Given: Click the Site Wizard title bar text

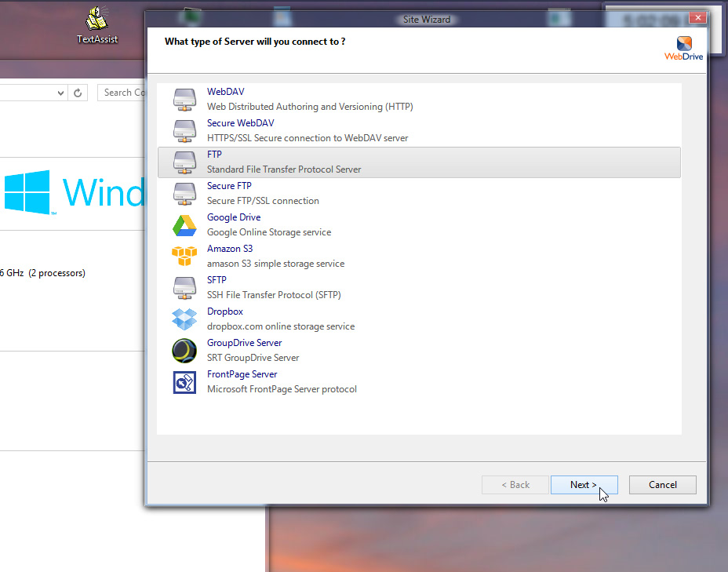Looking at the screenshot, I should coord(426,20).
